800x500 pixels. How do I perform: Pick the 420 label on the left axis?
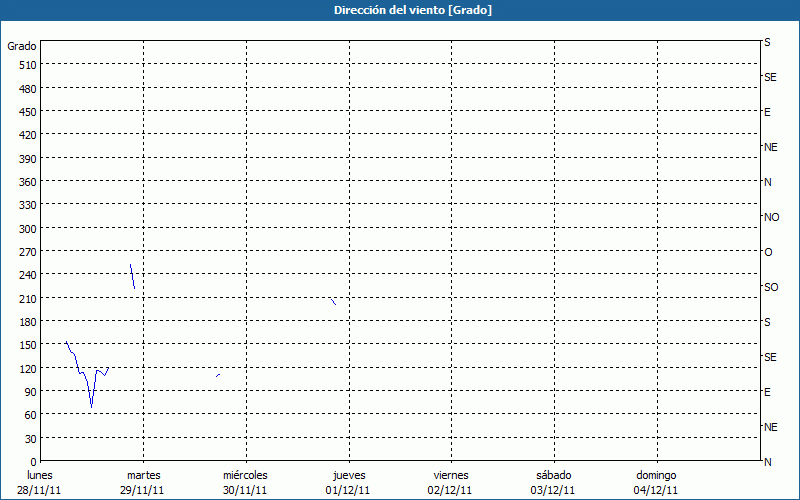(28, 135)
